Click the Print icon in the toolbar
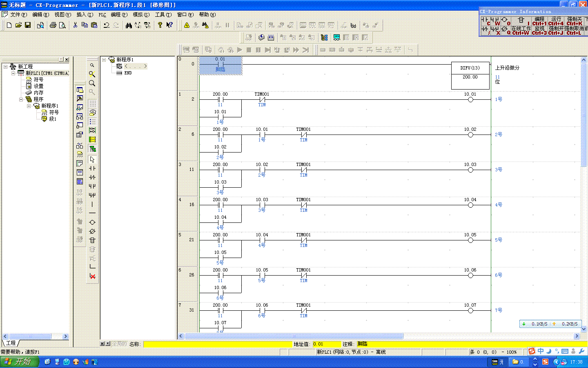The image size is (588, 368). pos(53,25)
